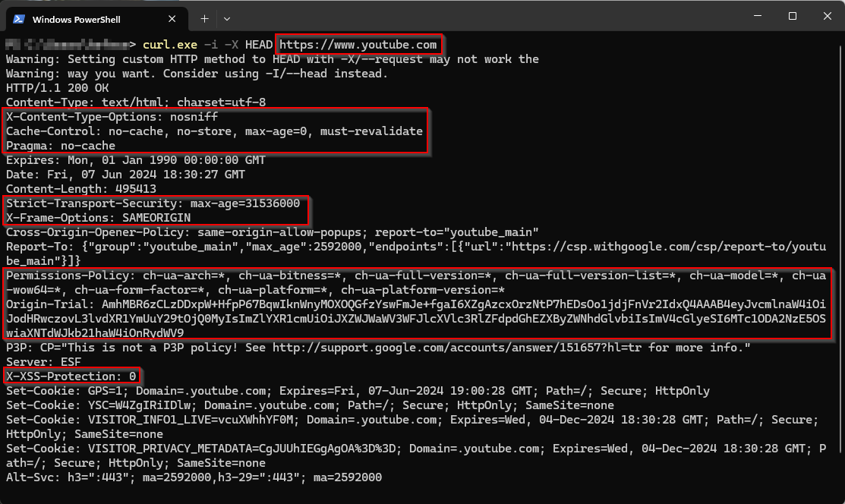Click the support.google.com answer URL

pos(457,348)
